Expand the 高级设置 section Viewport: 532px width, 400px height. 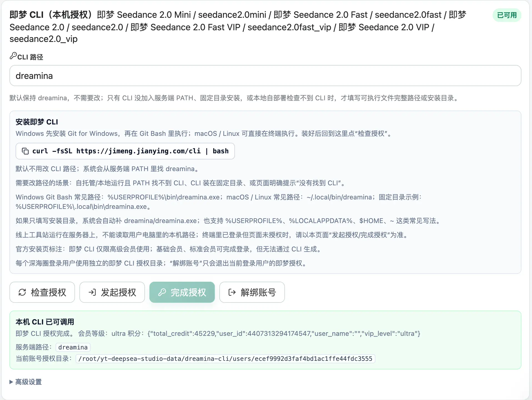coord(26,382)
